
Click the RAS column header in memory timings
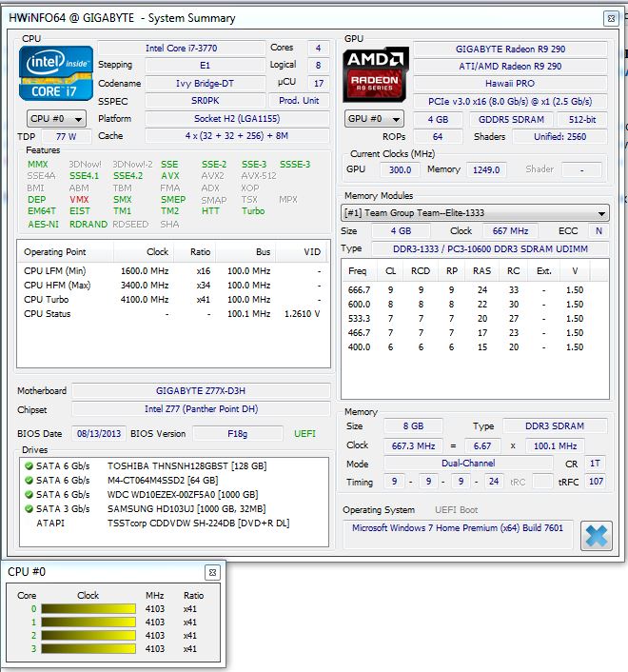tap(481, 271)
